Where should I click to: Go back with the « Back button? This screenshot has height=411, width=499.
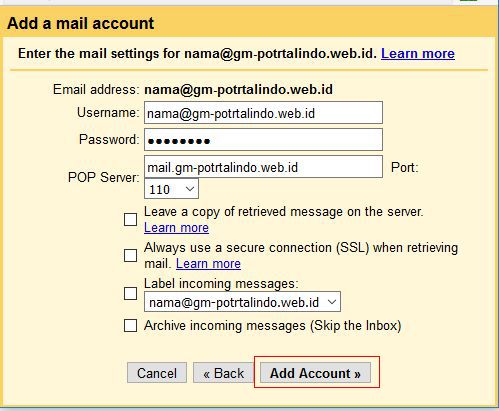click(224, 373)
